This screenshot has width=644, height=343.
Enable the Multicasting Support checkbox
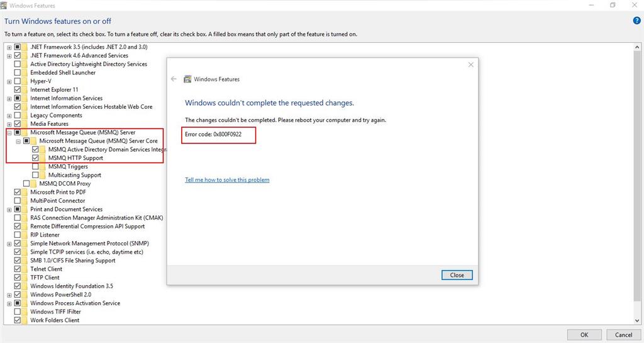tap(35, 175)
